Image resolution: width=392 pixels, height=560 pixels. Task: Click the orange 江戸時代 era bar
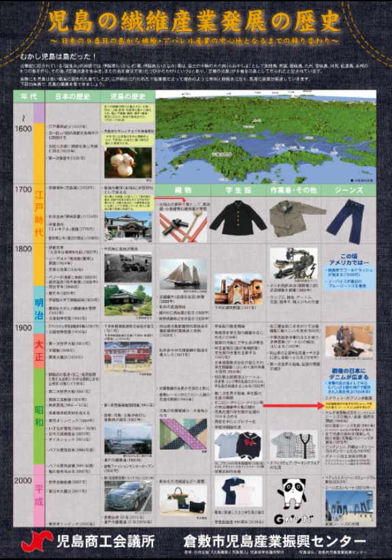[x=39, y=205]
